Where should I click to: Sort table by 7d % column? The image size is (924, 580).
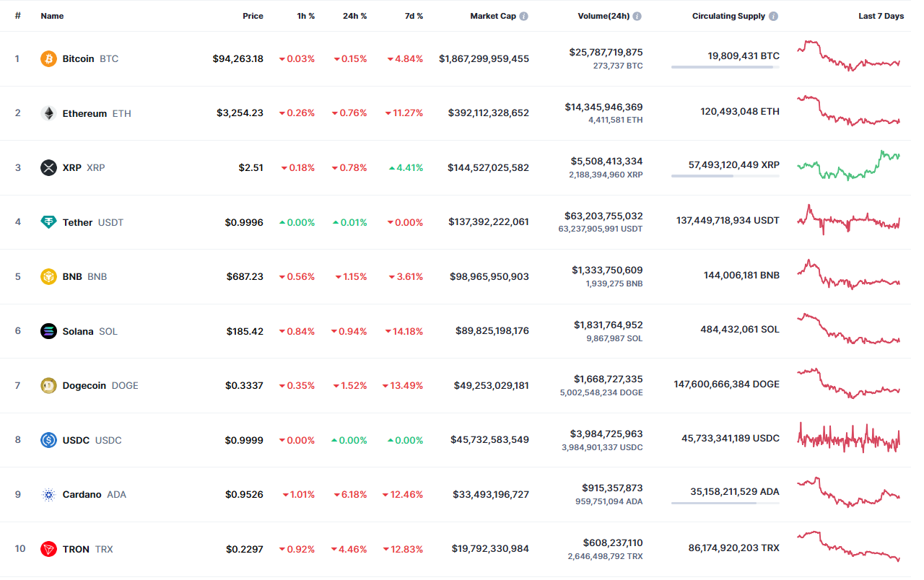(x=414, y=16)
